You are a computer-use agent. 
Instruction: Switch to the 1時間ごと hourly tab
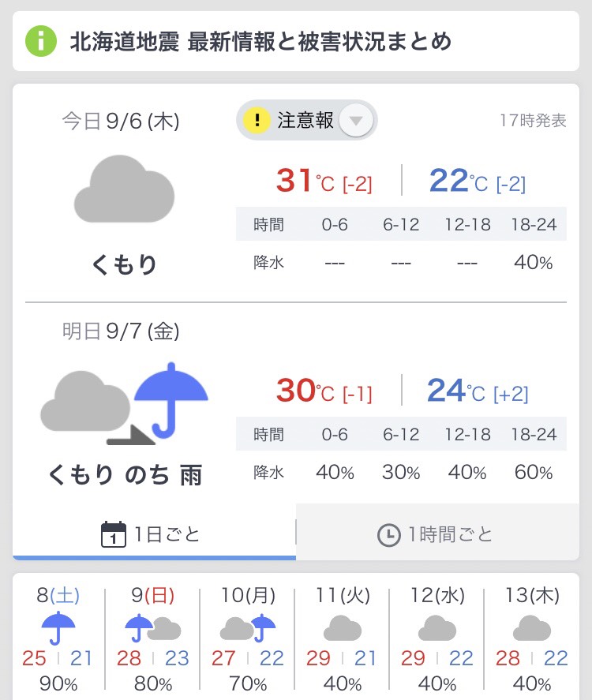437,534
